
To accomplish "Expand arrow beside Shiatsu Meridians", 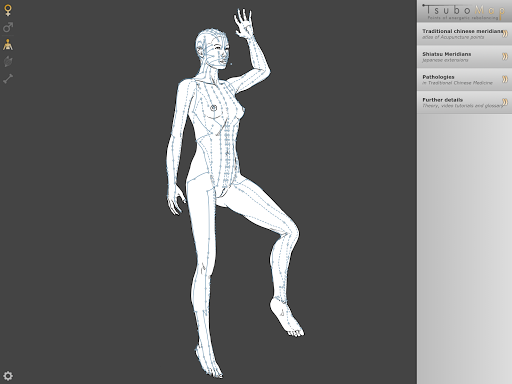I will click(505, 57).
